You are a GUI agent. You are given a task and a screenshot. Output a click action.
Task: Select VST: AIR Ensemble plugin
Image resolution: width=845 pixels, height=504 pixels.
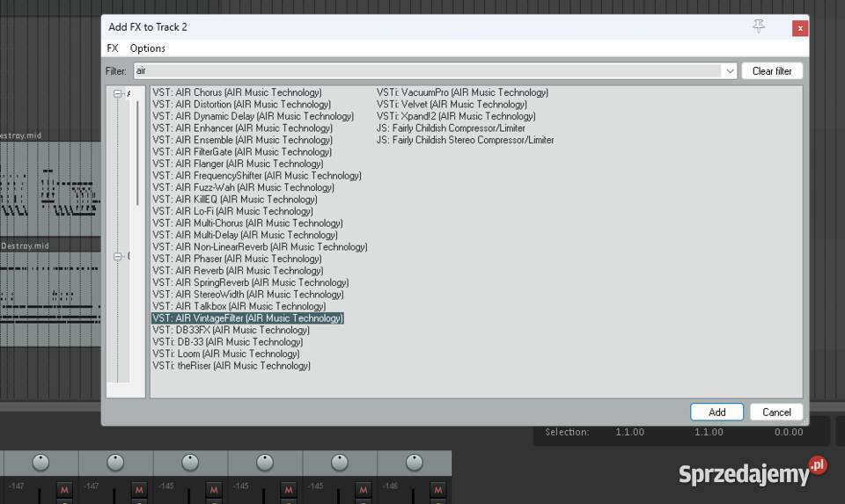(x=242, y=140)
